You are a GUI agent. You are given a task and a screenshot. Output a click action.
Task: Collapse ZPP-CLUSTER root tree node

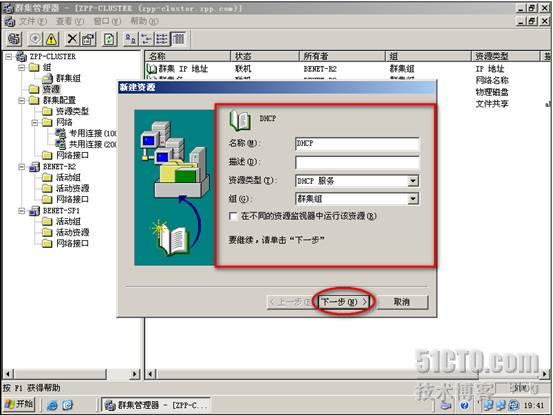(x=8, y=56)
